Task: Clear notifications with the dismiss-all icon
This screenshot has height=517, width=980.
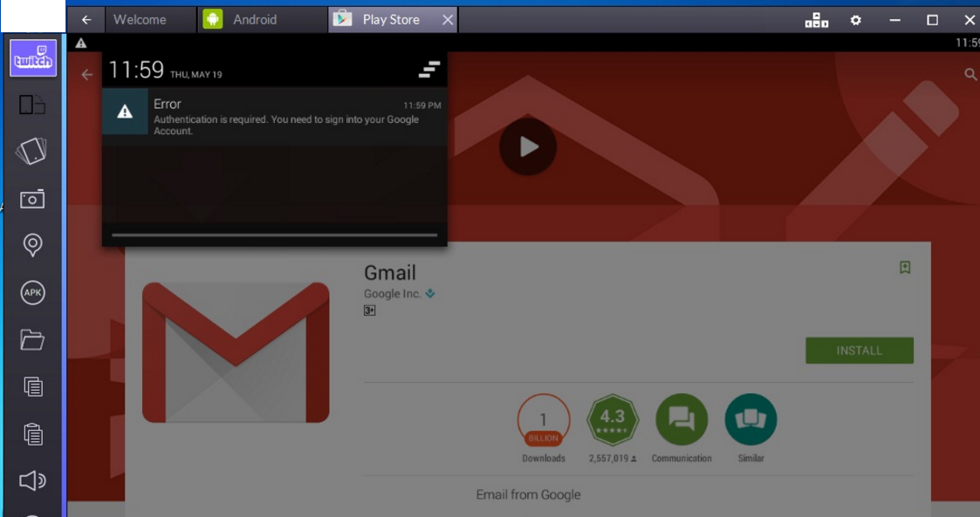Action: click(x=429, y=70)
